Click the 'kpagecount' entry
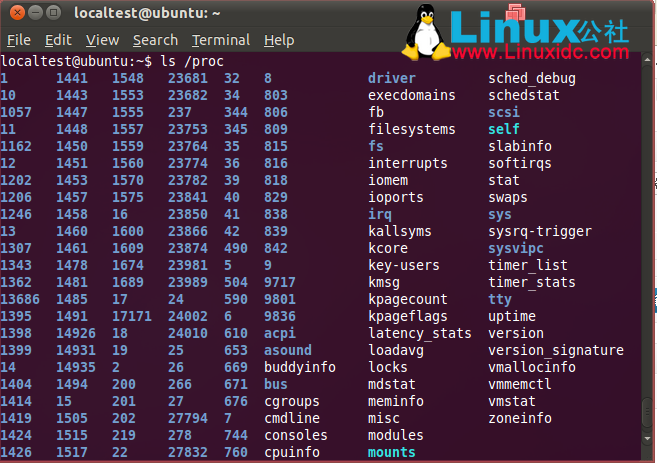 click(407, 300)
